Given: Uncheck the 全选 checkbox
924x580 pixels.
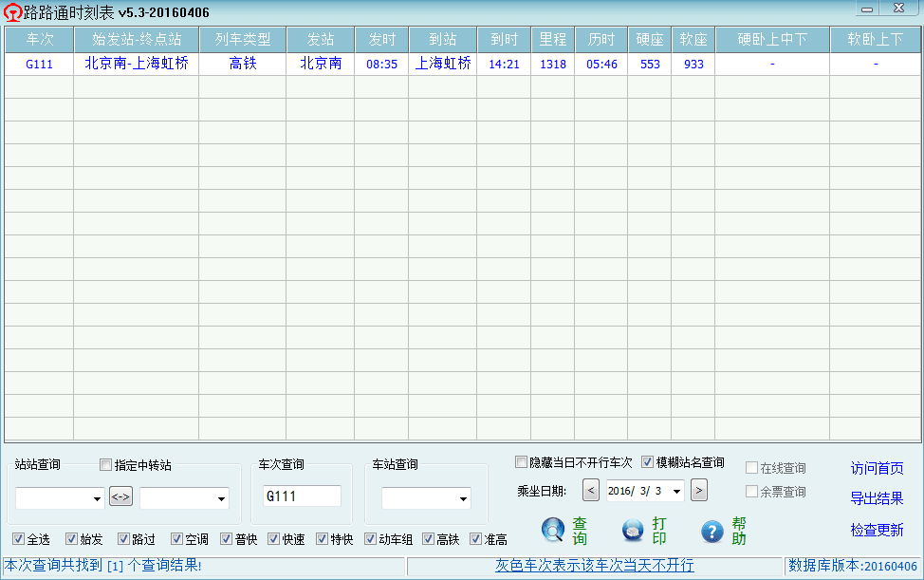Looking at the screenshot, I should pos(19,539).
